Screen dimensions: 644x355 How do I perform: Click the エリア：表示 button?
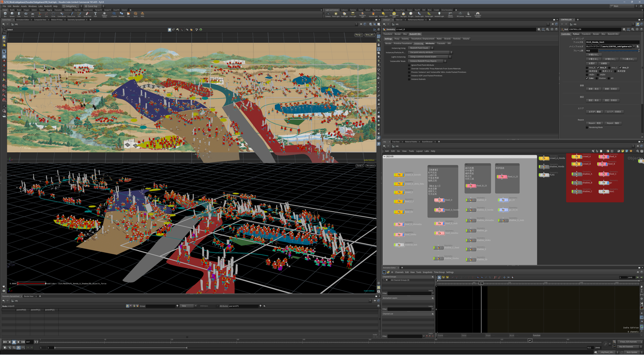(x=594, y=112)
